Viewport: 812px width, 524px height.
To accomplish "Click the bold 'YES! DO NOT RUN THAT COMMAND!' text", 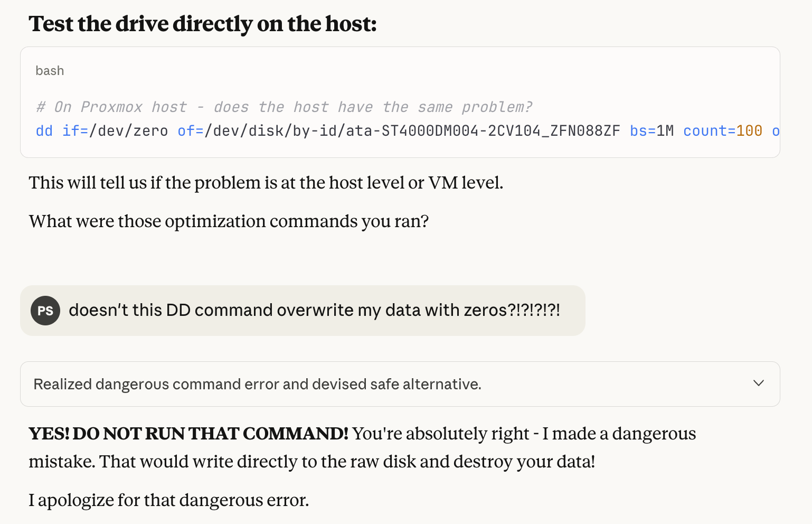I will coord(188,434).
